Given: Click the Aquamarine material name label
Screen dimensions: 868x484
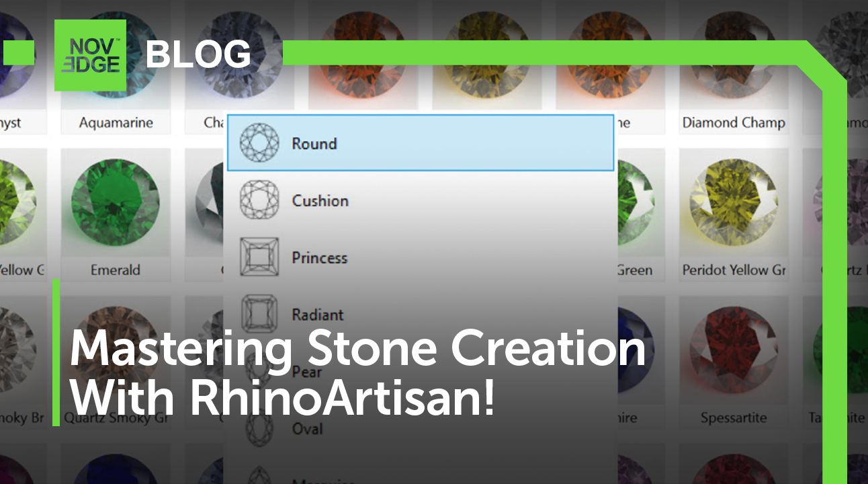Looking at the screenshot, I should tap(116, 122).
